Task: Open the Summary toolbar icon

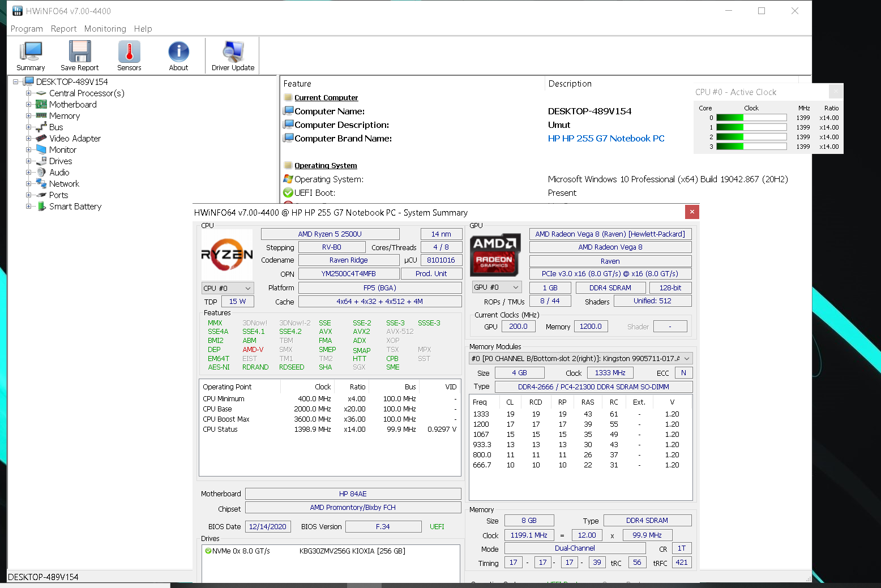Action: click(x=31, y=55)
